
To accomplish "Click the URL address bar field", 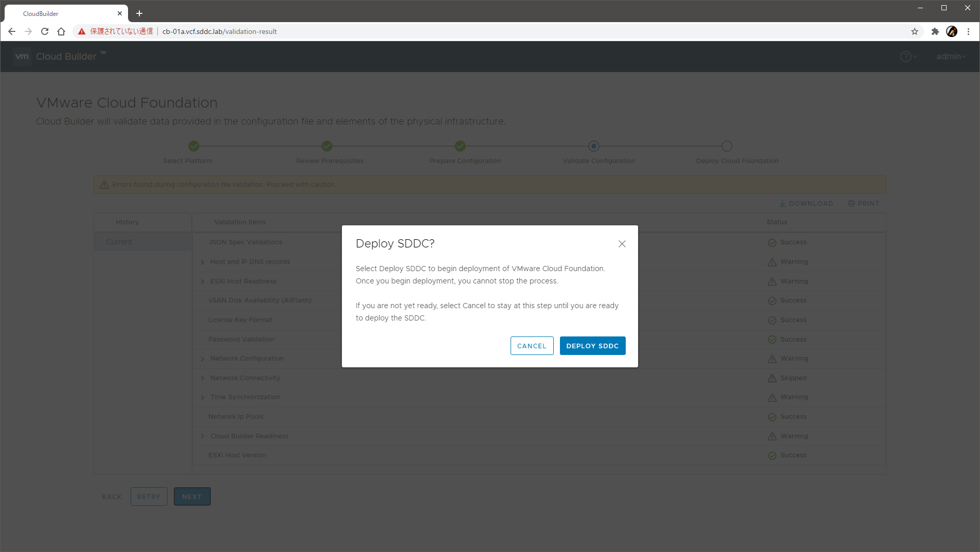I will point(463,31).
